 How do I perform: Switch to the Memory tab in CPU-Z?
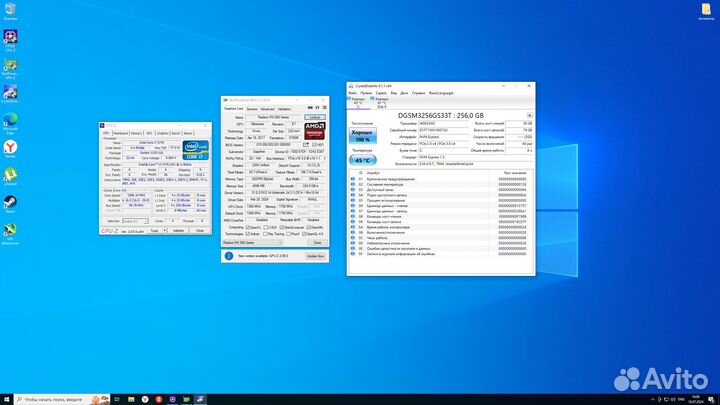136,133
